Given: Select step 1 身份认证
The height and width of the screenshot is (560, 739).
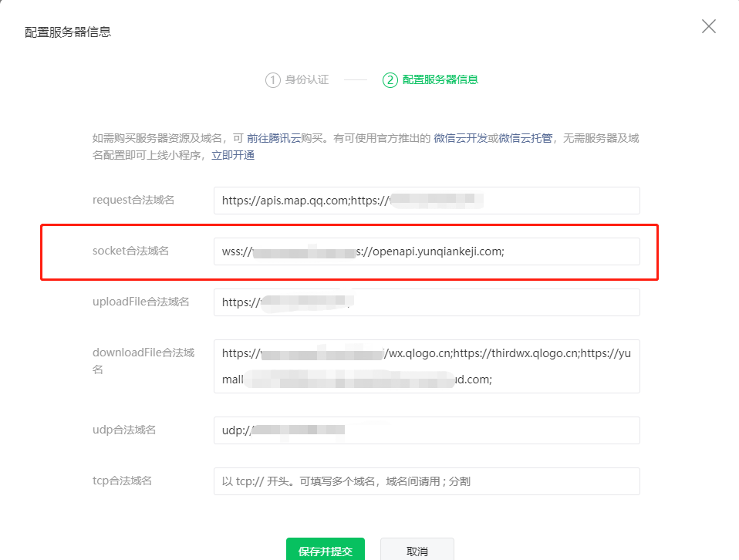Looking at the screenshot, I should (x=297, y=79).
